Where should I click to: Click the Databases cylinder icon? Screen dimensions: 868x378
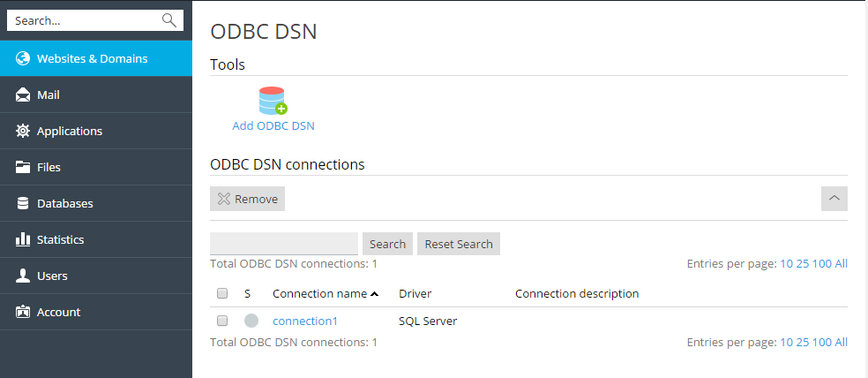(x=23, y=203)
